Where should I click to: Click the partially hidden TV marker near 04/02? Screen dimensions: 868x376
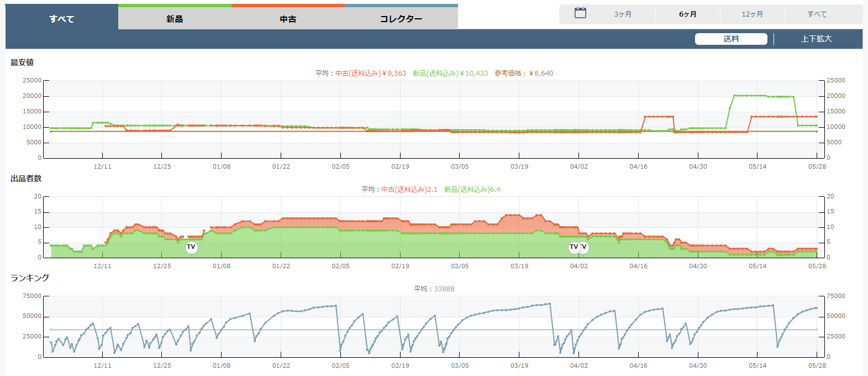coord(585,247)
